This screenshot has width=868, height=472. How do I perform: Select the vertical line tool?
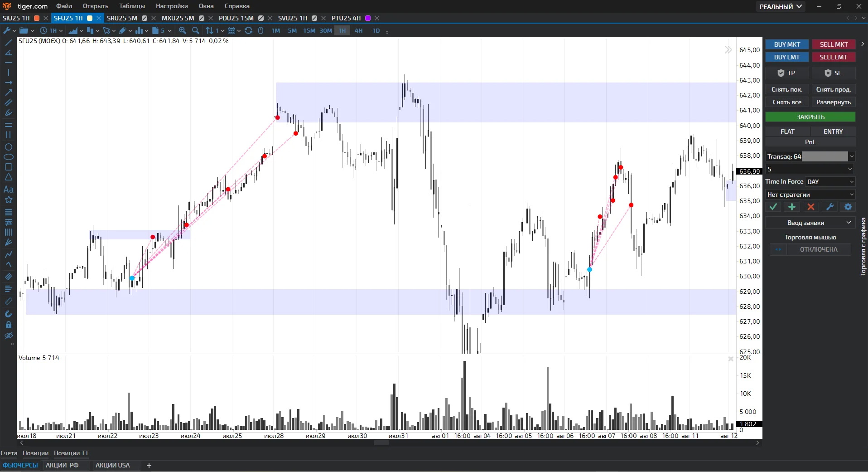8,73
